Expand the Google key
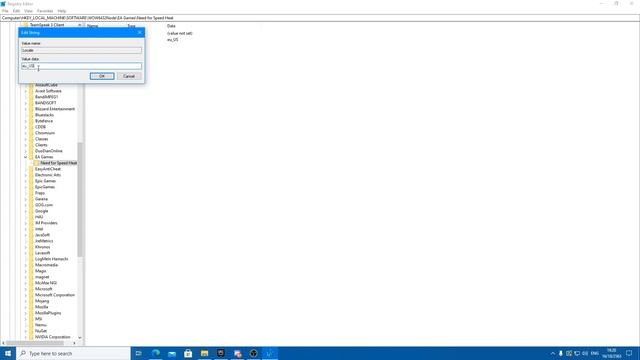 click(25, 211)
